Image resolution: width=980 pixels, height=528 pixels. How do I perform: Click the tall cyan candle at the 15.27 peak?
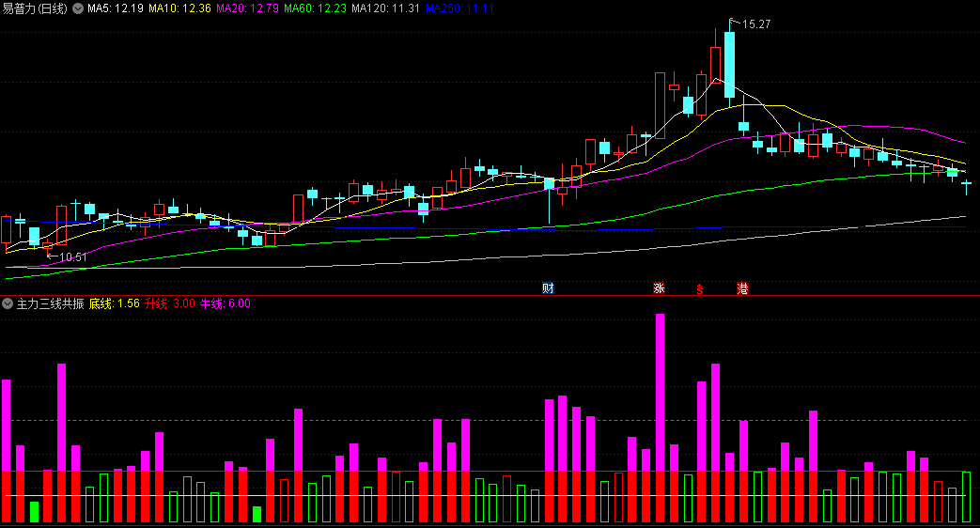click(729, 65)
